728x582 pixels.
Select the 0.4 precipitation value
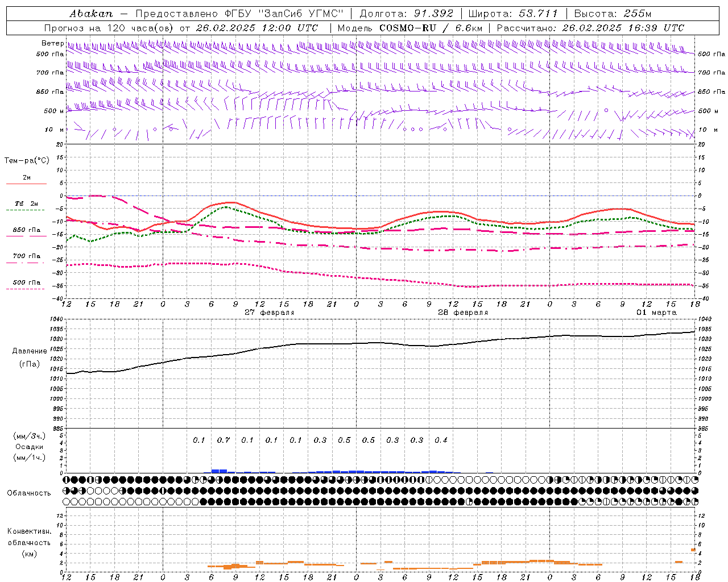point(441,440)
